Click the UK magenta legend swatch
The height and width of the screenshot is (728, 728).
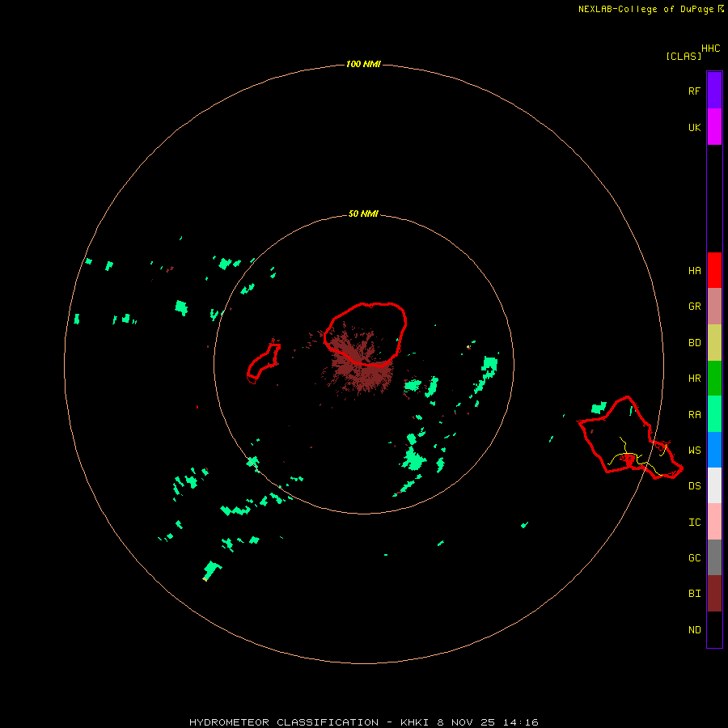(x=714, y=127)
